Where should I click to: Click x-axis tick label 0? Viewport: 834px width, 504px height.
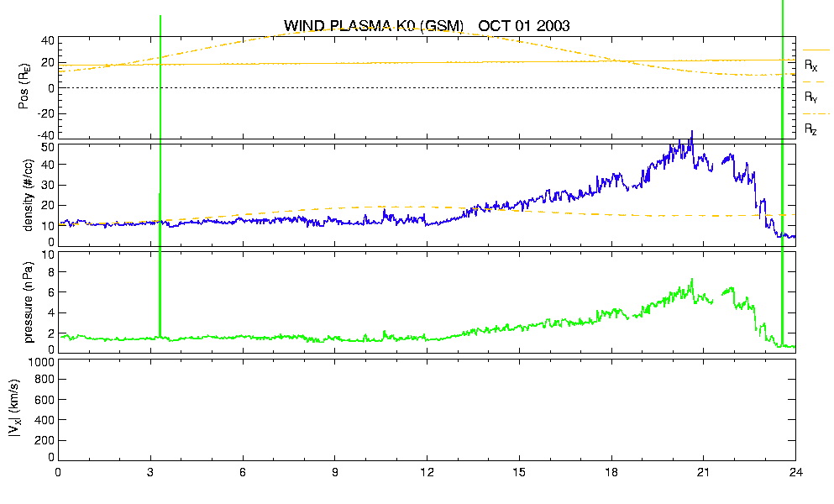(x=58, y=472)
